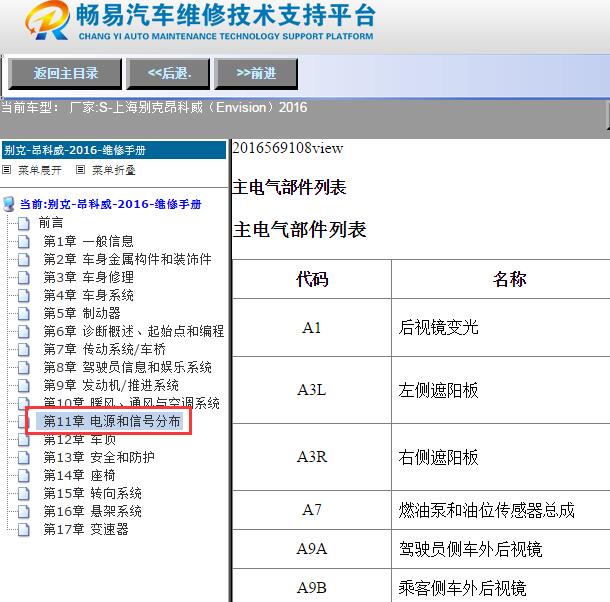610x602 pixels.
Task: Click the 菜单展开 list icon
Action: click(x=7, y=170)
